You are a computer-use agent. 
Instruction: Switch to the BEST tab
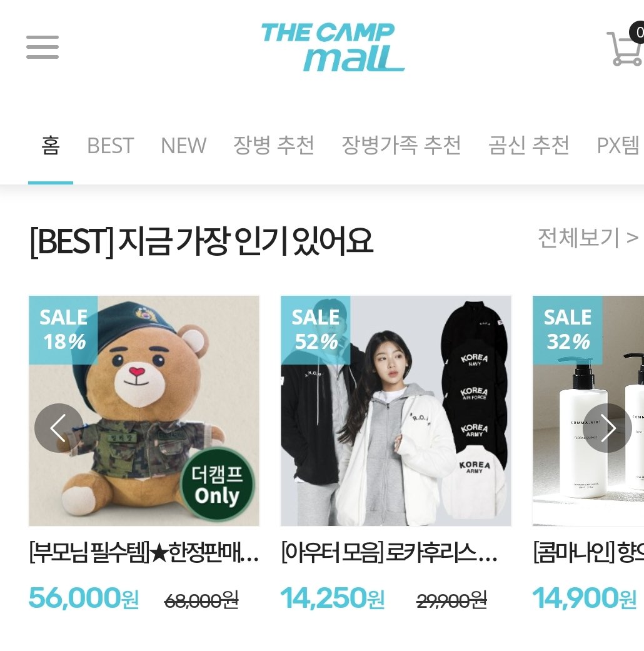pos(111,146)
